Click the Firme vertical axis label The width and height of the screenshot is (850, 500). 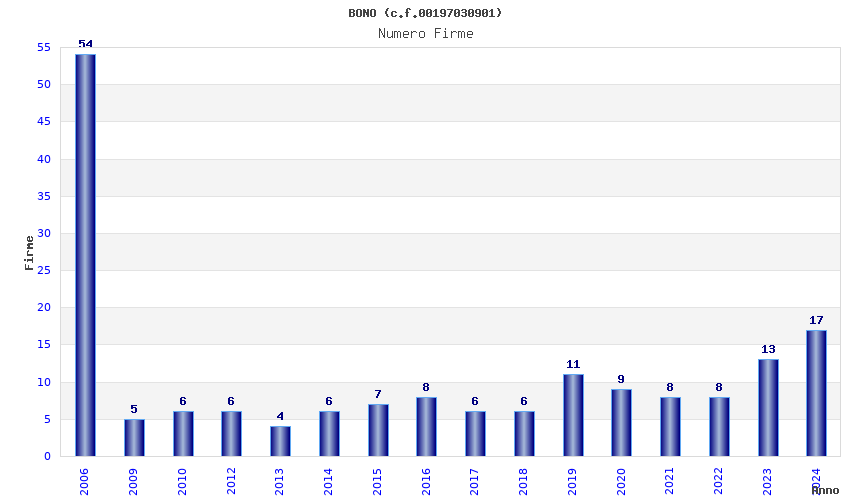click(x=29, y=253)
